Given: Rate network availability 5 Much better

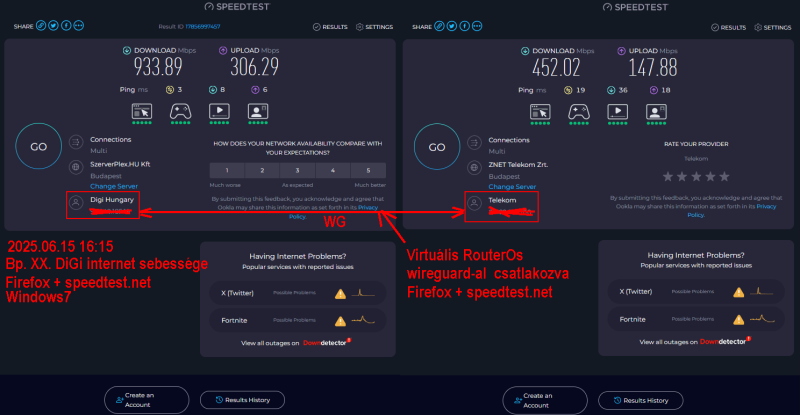Looking at the screenshot, I should (x=368, y=170).
